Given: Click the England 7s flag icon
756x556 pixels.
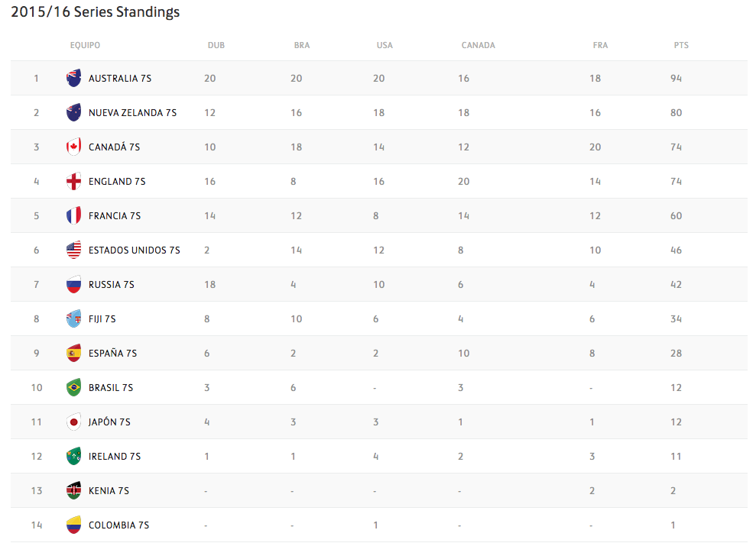Looking at the screenshot, I should coord(73,181).
